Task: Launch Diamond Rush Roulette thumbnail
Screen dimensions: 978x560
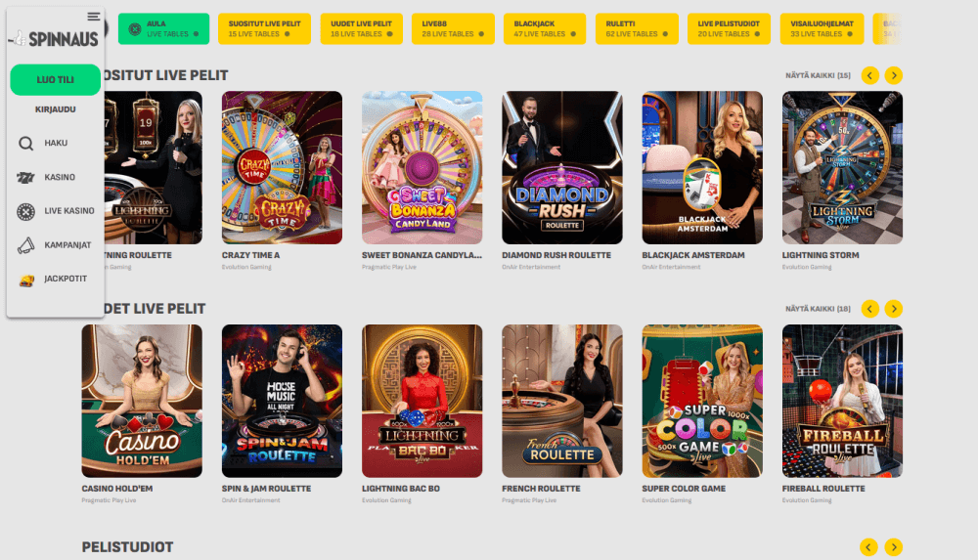Action: tap(562, 168)
